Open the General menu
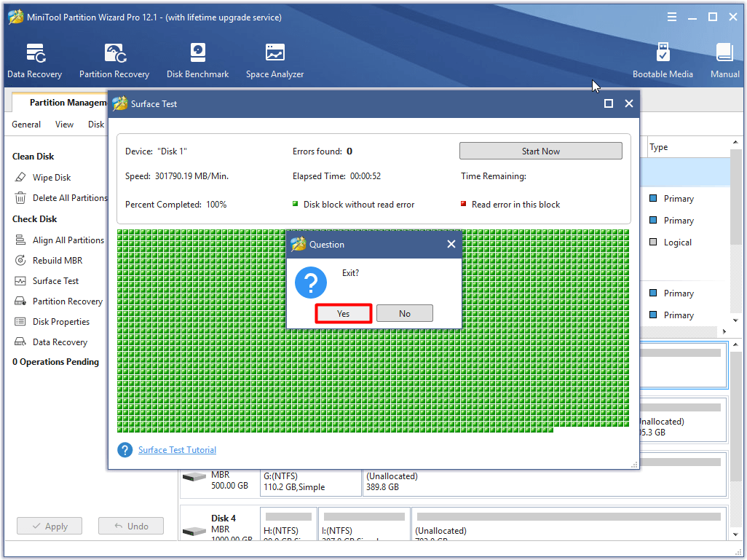This screenshot has width=747, height=560. 26,125
